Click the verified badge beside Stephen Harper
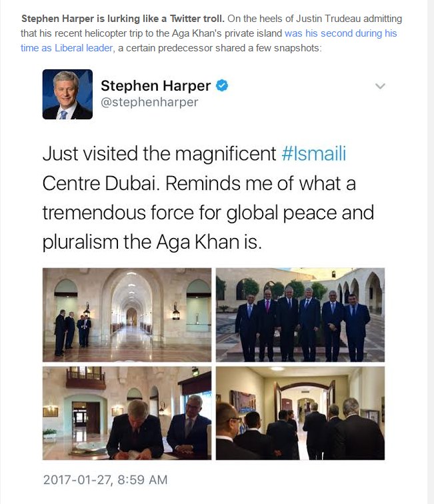 click(x=222, y=85)
